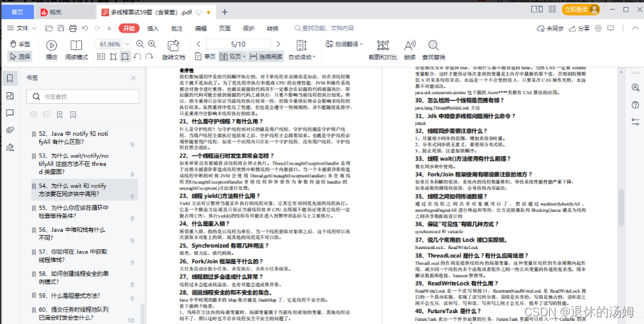
Task: Switch to 首页 tab
Action: [x=17, y=12]
